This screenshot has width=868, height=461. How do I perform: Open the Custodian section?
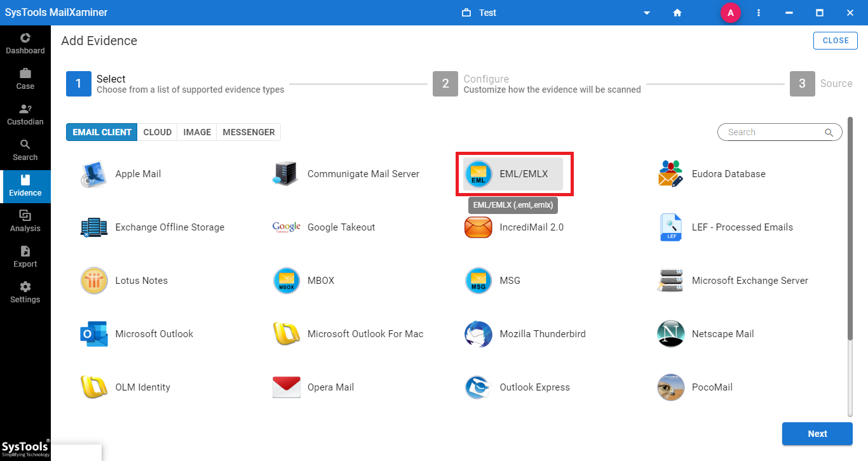[x=25, y=115]
